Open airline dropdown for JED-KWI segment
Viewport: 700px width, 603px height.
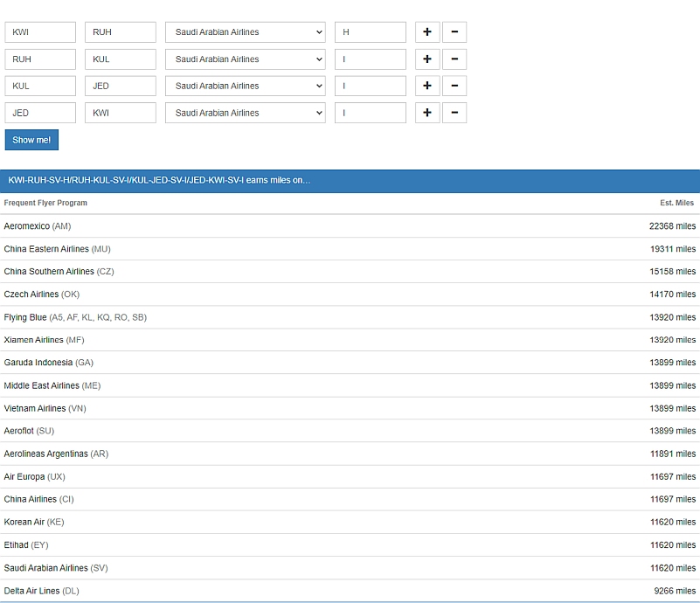246,113
